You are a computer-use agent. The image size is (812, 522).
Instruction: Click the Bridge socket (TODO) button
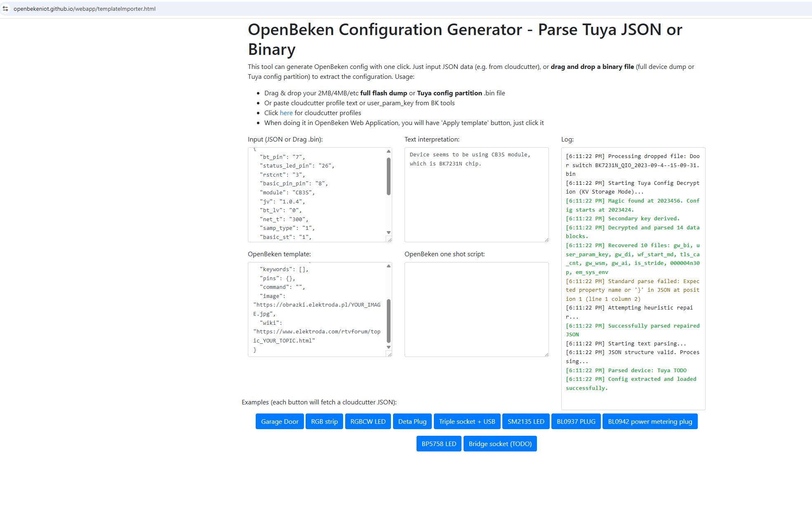pyautogui.click(x=500, y=444)
